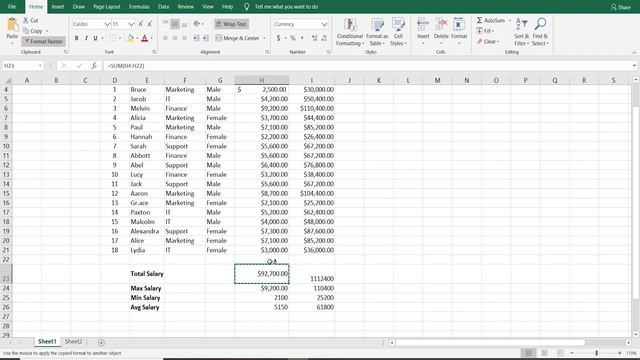The width and height of the screenshot is (640, 360).
Task: Click the Delete cells icon
Action: [441, 24]
